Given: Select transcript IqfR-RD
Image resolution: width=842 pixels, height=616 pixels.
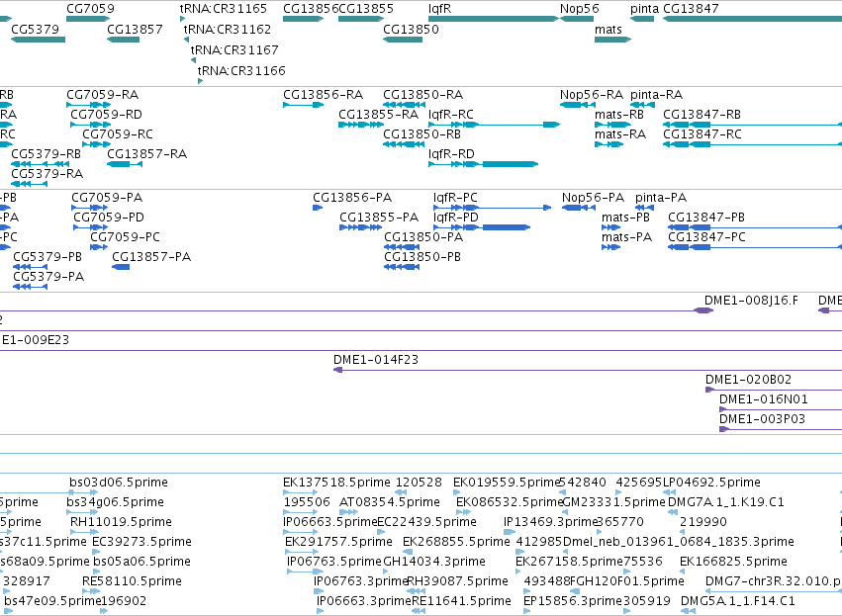Looking at the screenshot, I should [x=483, y=164].
